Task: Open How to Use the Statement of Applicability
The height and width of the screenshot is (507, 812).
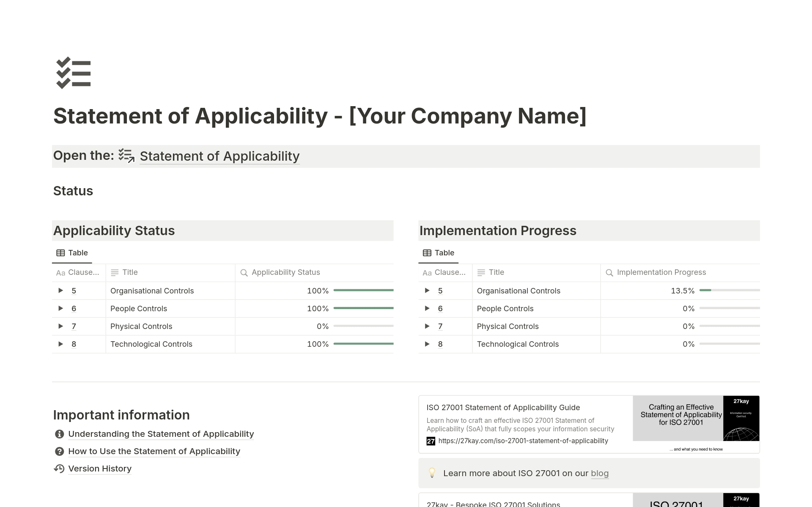Action: point(154,452)
